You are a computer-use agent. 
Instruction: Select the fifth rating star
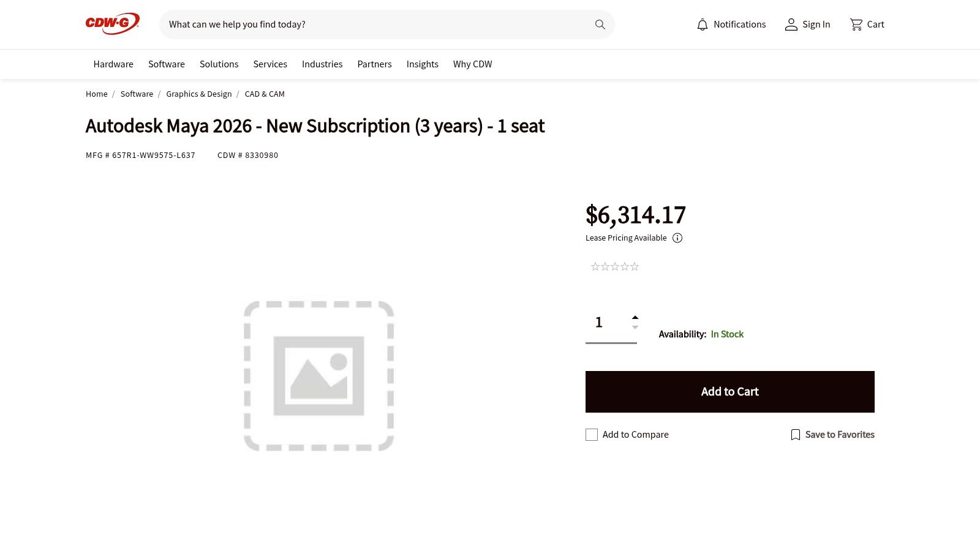635,266
